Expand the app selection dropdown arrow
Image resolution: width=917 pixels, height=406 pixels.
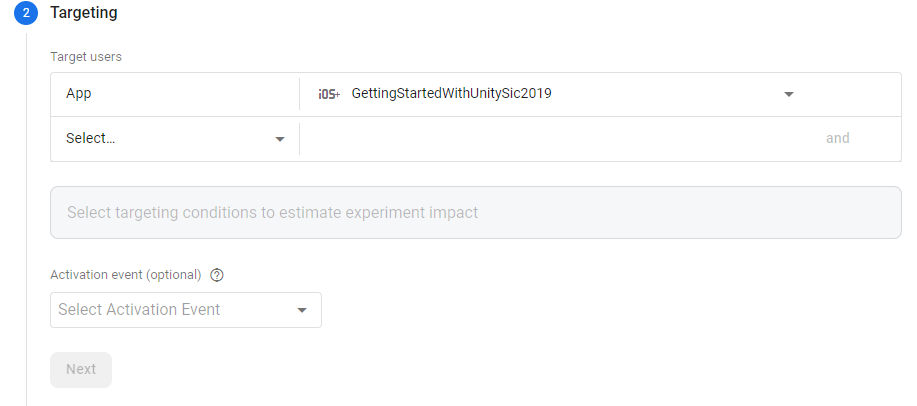click(x=788, y=94)
